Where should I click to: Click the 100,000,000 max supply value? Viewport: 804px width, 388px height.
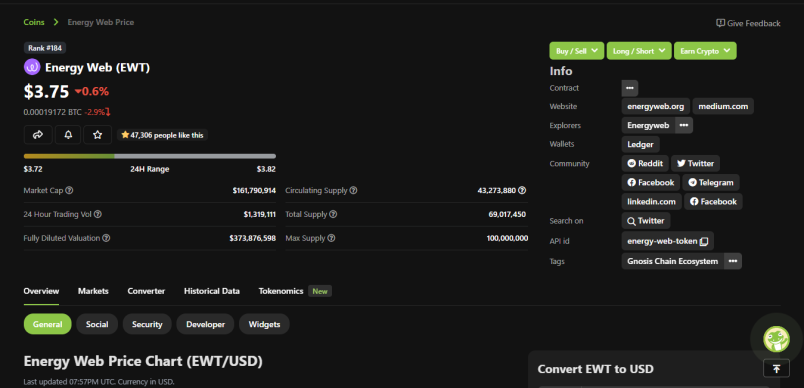tap(507, 238)
